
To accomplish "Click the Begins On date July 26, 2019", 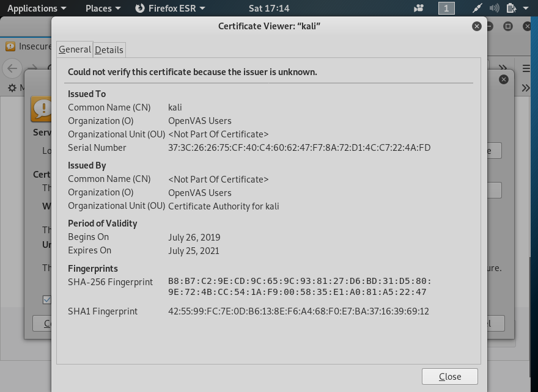I will point(194,237).
